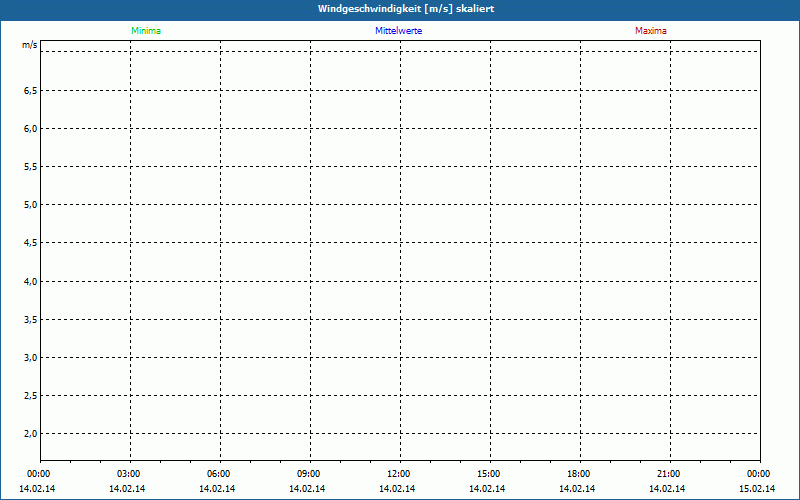
Task: Click the 06:00 time axis label
Action: click(x=218, y=474)
